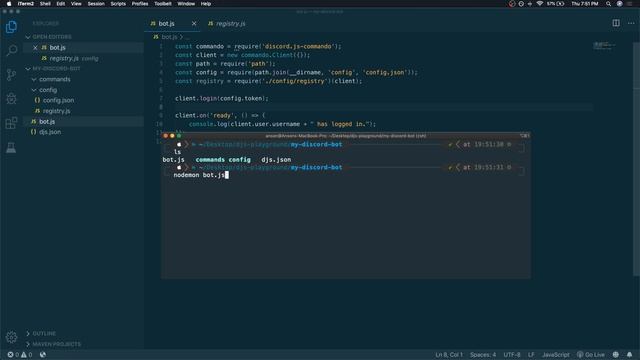The width and height of the screenshot is (640, 360).
Task: Change language mode via JavaScript
Action: 556,355
